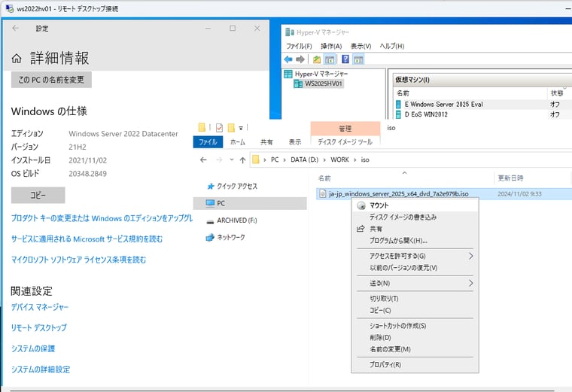This screenshot has height=392, width=572.
Task: Click the Settings home icon beside 詳細情報
Action: (x=17, y=59)
